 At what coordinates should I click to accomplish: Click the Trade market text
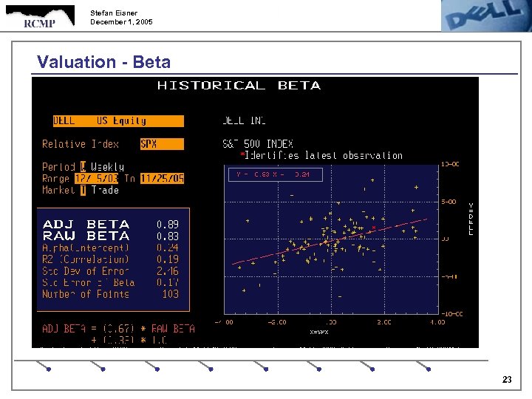pos(105,190)
